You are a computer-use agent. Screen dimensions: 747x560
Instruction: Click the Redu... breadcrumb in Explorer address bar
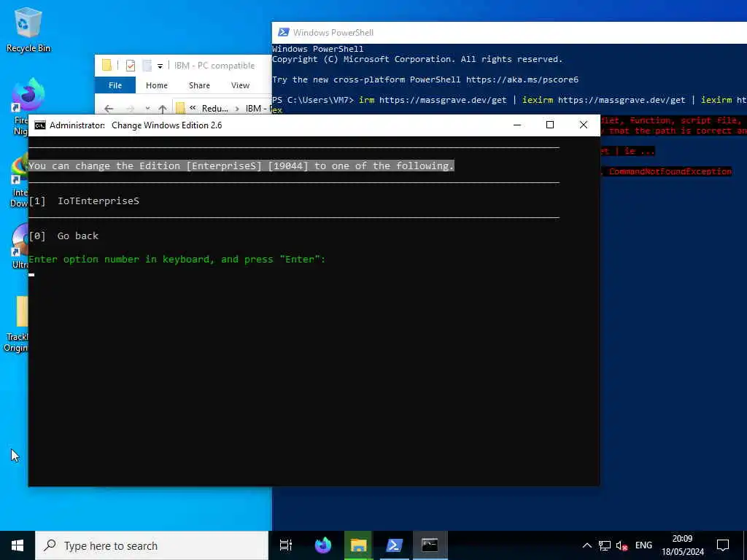[215, 109]
